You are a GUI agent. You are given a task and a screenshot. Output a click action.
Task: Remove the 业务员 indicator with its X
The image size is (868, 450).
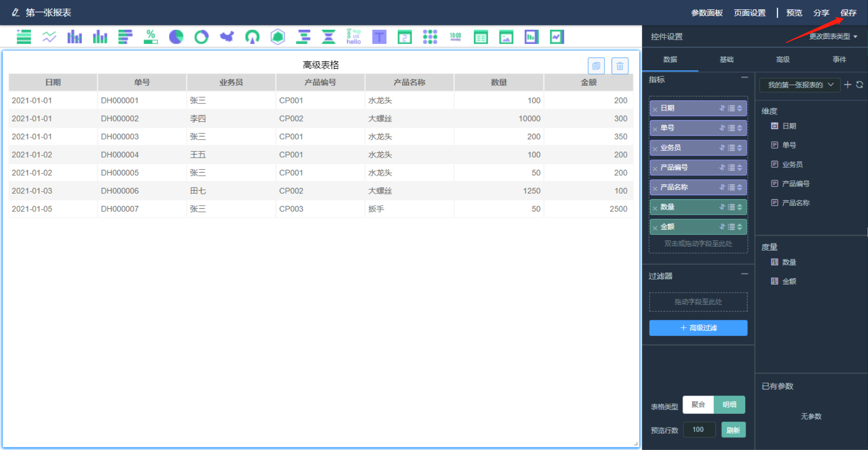tap(655, 149)
